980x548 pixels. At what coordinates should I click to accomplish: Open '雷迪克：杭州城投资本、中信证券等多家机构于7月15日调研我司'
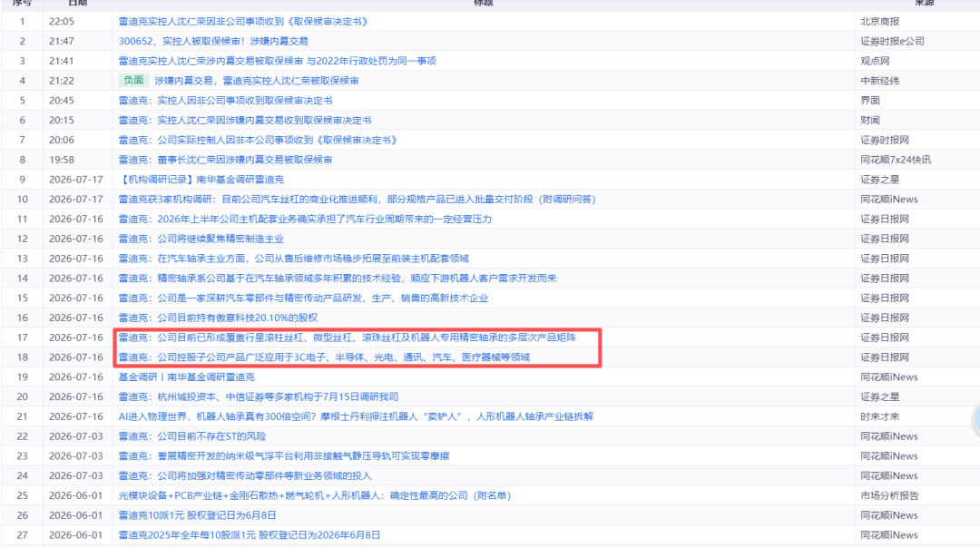[258, 396]
